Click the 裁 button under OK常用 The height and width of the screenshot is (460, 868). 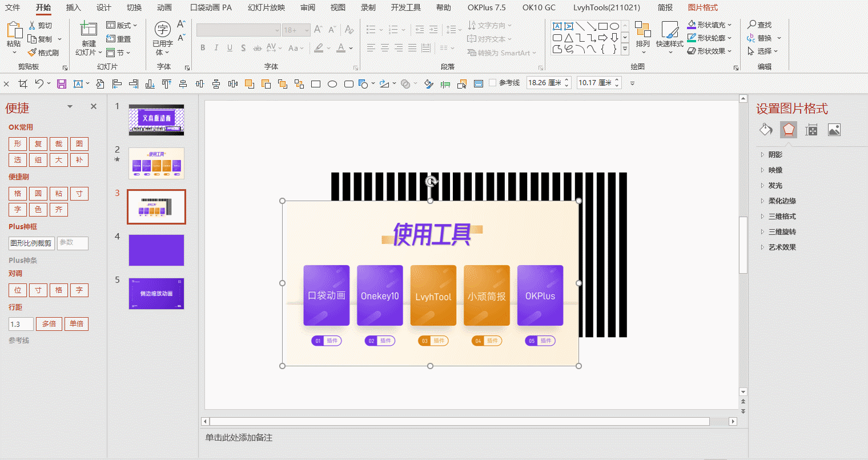[59, 144]
